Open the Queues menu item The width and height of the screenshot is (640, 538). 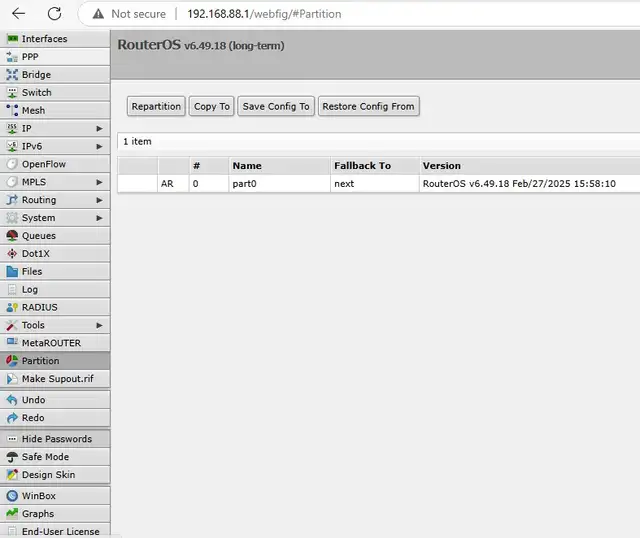pyautogui.click(x=55, y=236)
